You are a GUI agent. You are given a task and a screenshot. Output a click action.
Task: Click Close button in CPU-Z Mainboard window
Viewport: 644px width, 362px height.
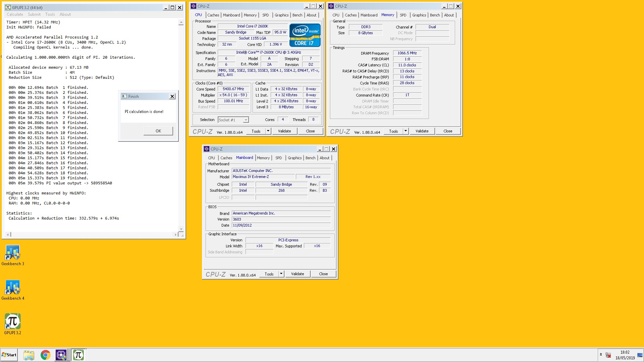[323, 274]
